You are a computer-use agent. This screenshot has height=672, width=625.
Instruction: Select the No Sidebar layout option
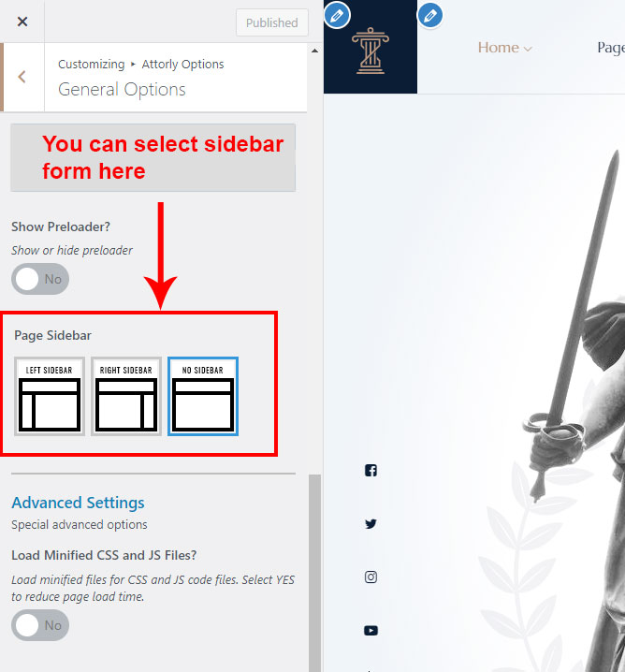click(x=203, y=397)
